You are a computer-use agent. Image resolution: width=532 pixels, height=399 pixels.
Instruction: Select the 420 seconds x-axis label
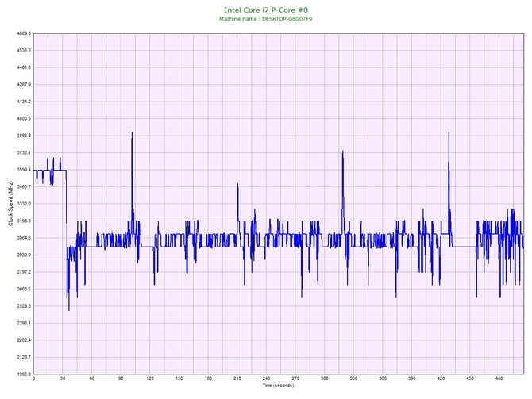coord(441,378)
